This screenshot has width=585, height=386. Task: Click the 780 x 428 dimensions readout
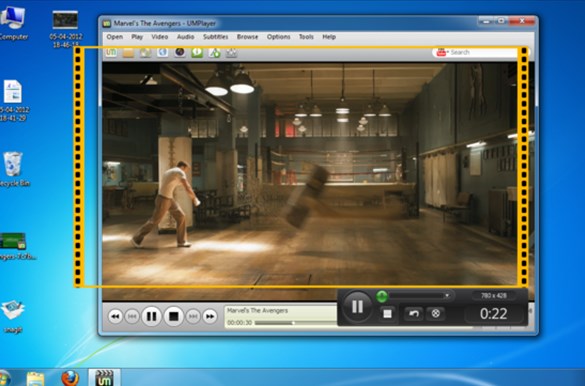pos(494,296)
